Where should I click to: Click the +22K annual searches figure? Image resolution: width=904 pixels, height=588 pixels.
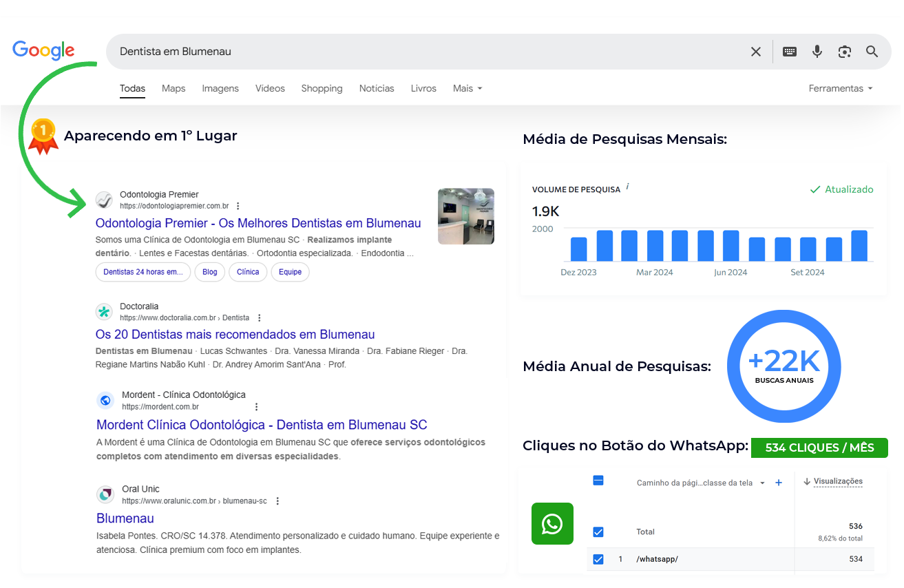784,360
